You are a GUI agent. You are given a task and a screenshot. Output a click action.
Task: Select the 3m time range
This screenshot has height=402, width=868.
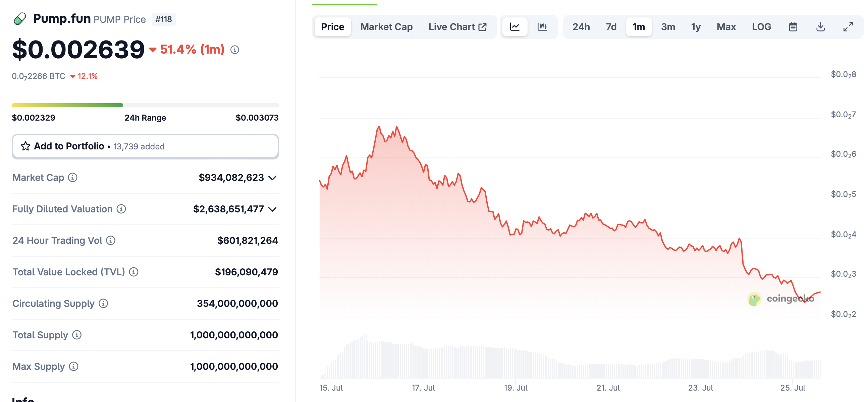(668, 26)
